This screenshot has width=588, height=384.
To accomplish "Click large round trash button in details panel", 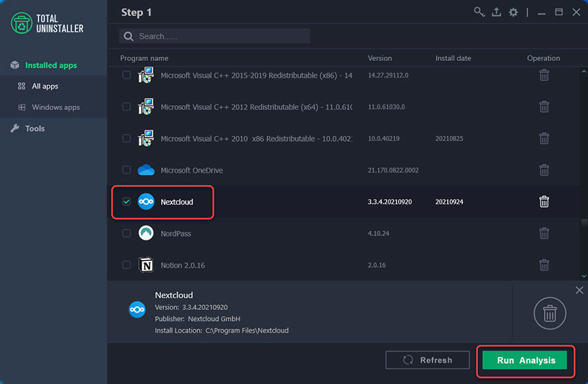I will point(550,313).
